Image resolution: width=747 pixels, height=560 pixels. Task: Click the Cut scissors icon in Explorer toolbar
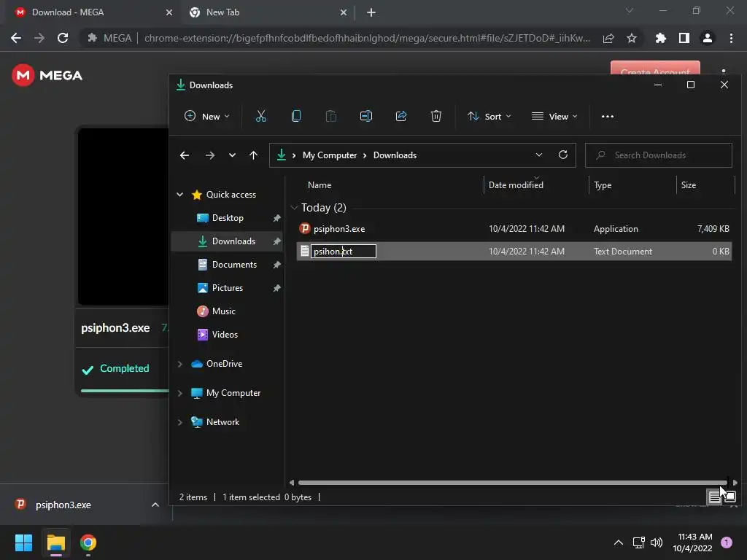pos(261,116)
